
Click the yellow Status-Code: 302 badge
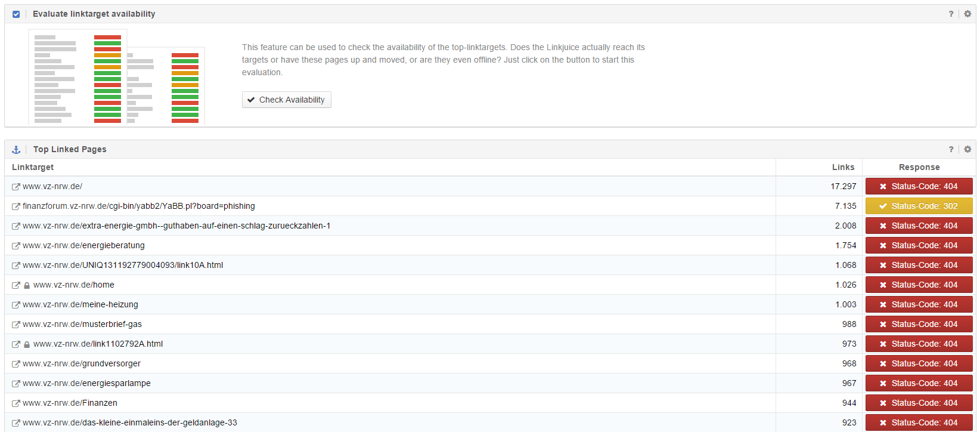coord(919,206)
